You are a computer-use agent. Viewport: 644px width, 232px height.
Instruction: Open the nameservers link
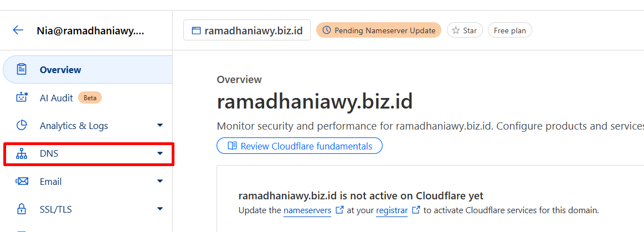click(307, 210)
